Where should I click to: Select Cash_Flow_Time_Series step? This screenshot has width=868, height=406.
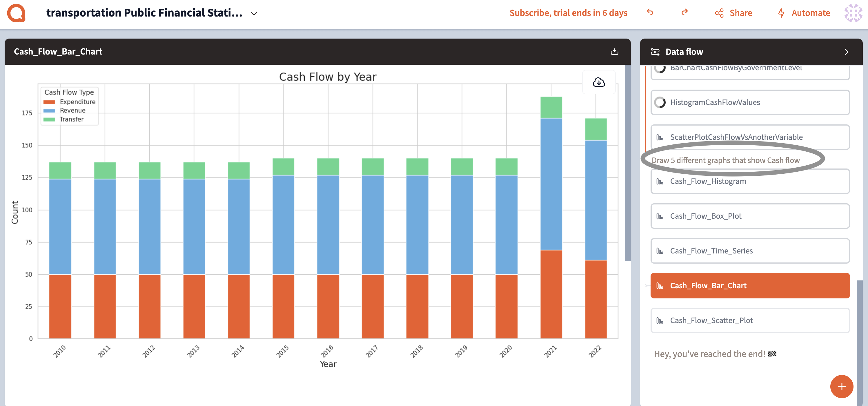tap(750, 251)
